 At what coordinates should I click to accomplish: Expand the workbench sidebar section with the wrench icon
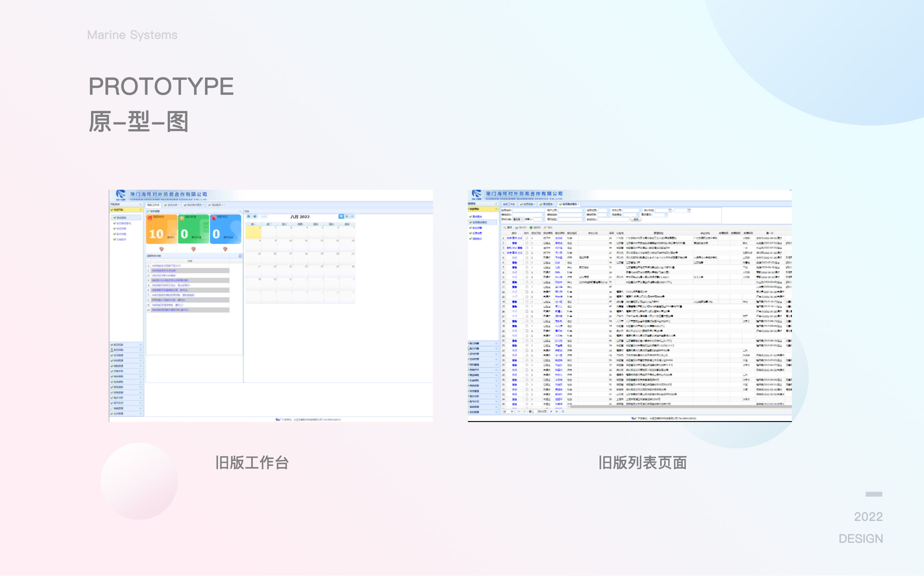point(126,409)
